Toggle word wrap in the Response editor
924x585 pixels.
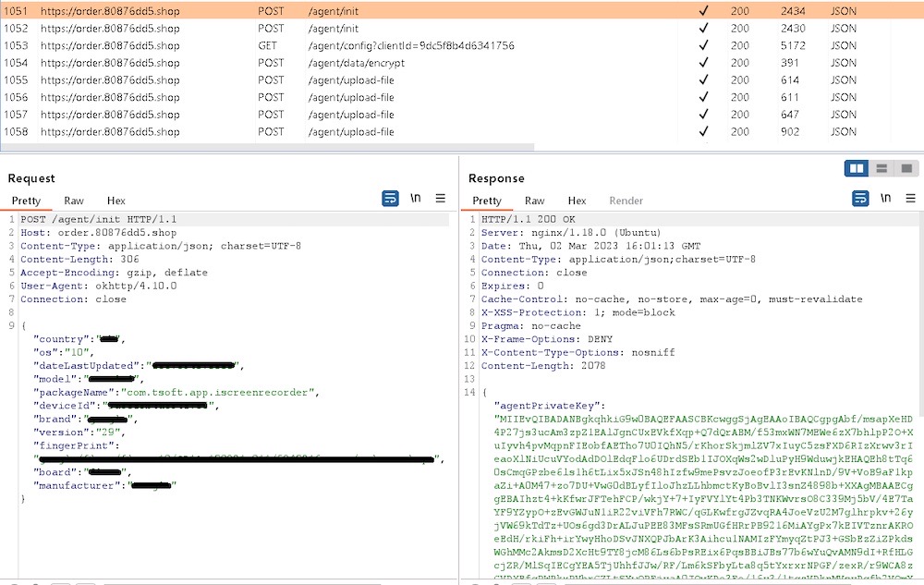click(860, 198)
